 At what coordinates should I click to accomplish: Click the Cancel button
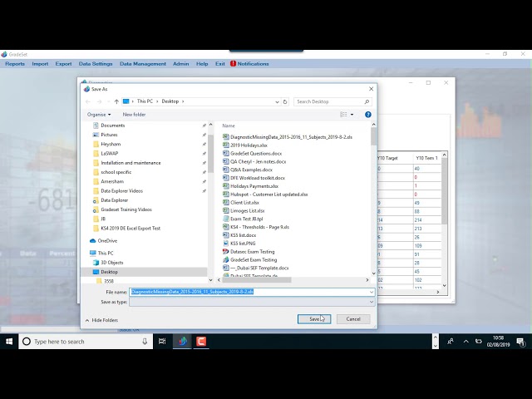tap(353, 319)
